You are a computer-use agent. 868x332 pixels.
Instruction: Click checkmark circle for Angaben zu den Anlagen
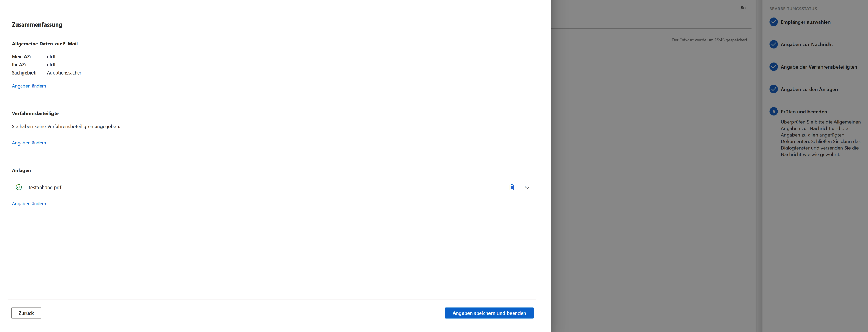pos(774,89)
